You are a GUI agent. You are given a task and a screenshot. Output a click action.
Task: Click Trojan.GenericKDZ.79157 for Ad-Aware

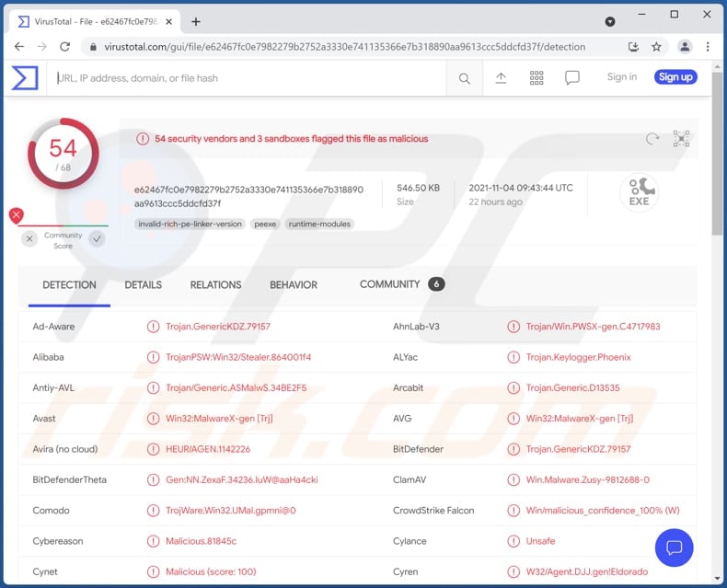coord(218,327)
